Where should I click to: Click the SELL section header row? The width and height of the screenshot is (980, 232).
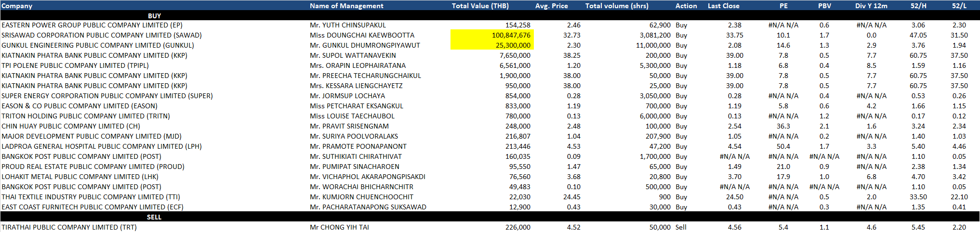tap(154, 217)
